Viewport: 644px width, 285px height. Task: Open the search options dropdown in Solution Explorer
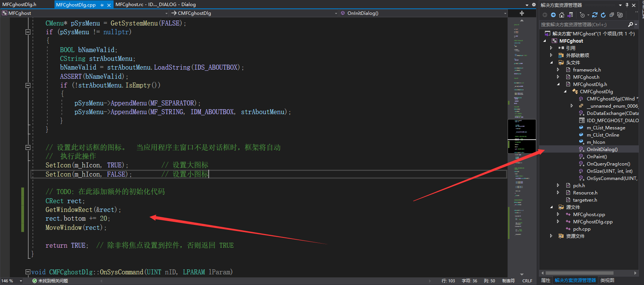(x=636, y=24)
